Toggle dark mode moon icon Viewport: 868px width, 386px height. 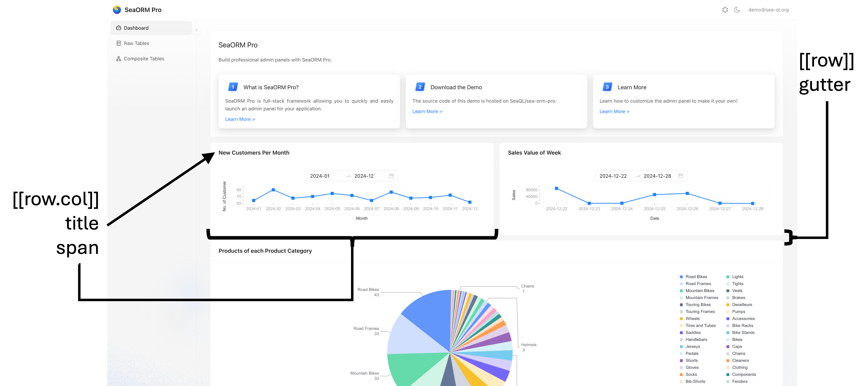pyautogui.click(x=737, y=10)
